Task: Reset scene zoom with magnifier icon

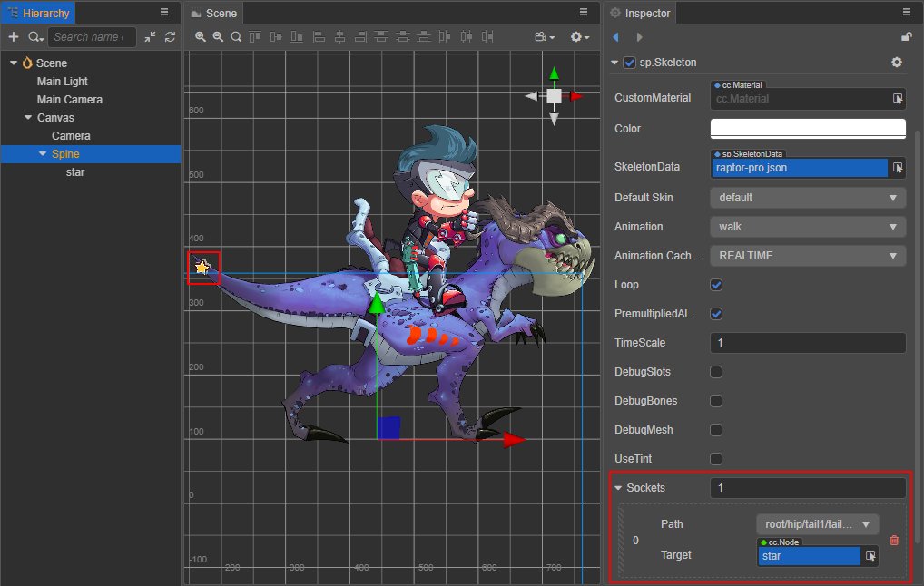Action: click(236, 36)
